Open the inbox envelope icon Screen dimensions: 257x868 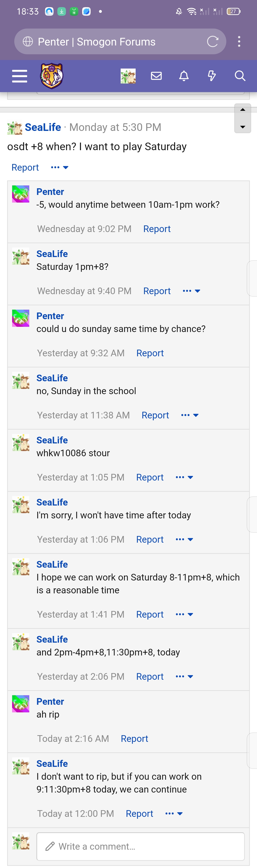156,76
